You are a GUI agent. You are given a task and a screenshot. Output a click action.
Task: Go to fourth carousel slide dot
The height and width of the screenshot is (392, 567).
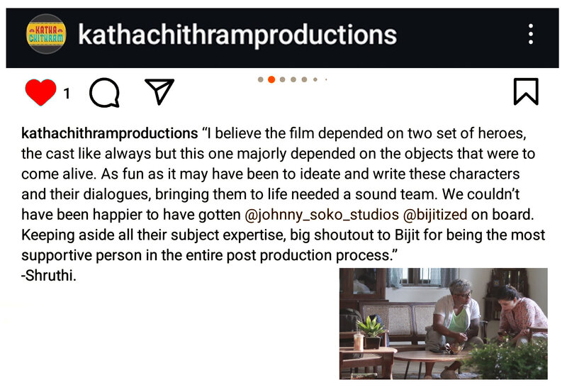293,79
